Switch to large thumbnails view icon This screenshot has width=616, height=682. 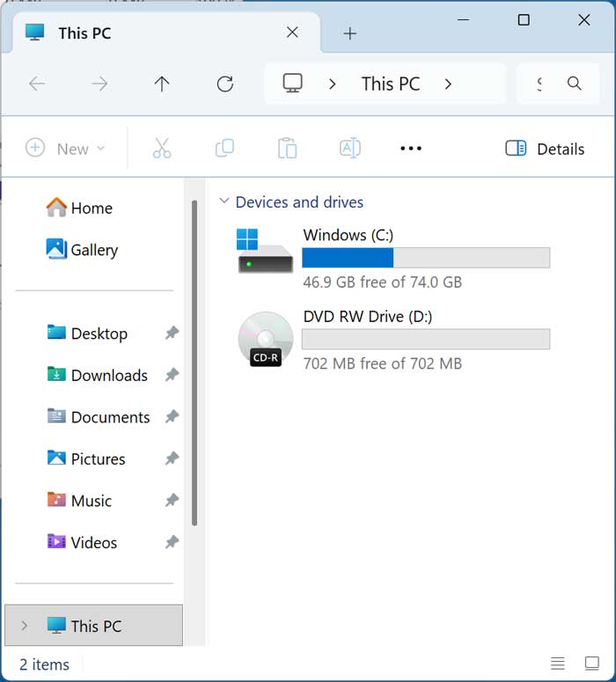point(592,664)
